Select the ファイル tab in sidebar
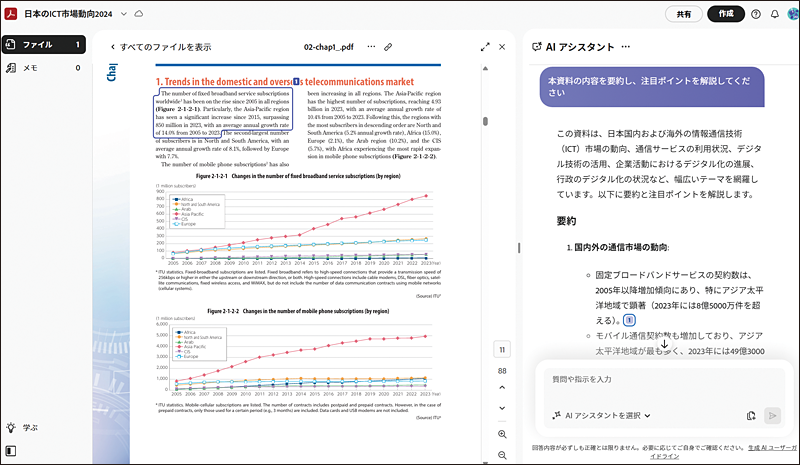The image size is (800, 465). (38, 45)
